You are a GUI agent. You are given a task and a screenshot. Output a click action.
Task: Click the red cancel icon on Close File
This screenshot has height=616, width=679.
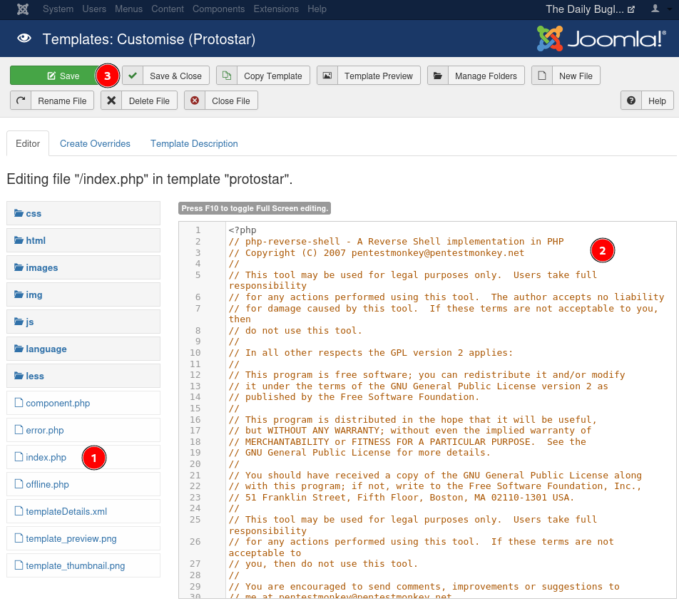click(195, 101)
